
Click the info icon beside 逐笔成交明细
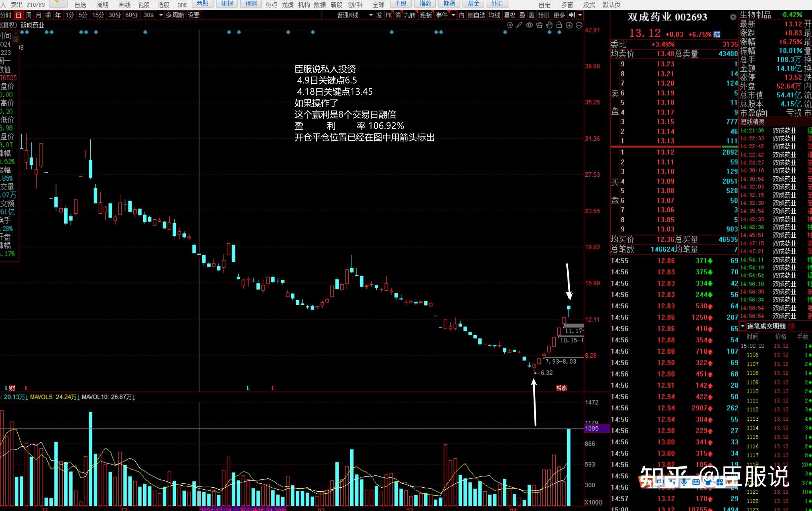pos(791,326)
